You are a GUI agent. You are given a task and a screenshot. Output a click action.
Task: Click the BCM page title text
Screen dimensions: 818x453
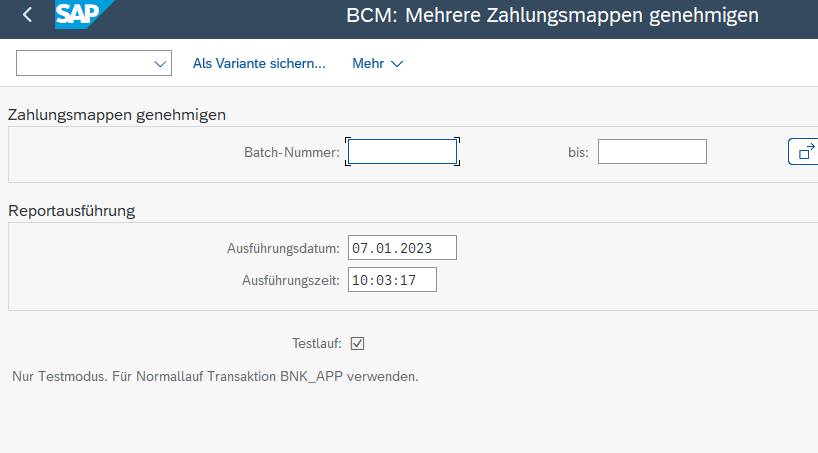tap(552, 15)
